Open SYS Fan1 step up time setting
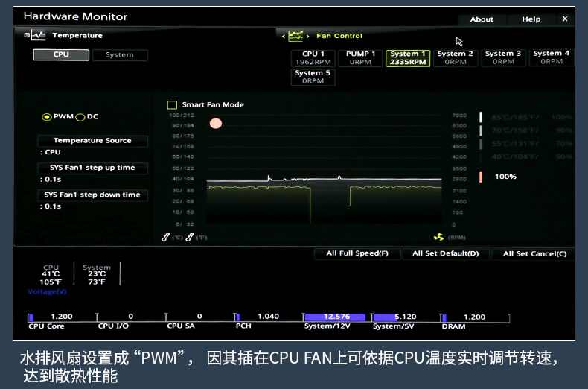 coord(92,168)
